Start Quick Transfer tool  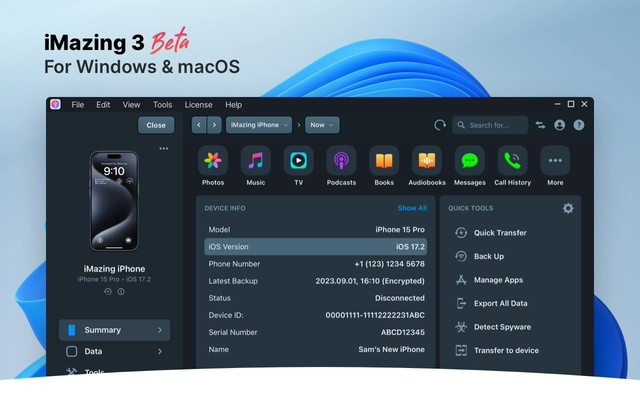(x=500, y=233)
